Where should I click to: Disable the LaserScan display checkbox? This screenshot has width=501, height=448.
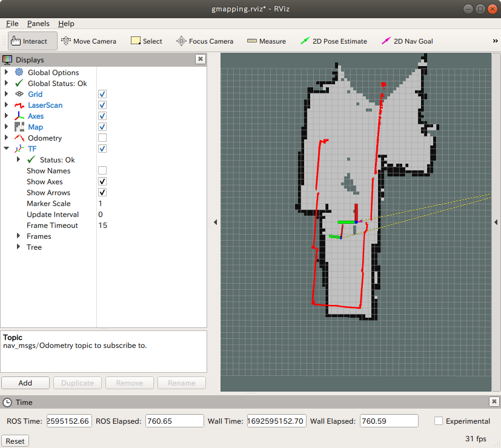[x=102, y=105]
